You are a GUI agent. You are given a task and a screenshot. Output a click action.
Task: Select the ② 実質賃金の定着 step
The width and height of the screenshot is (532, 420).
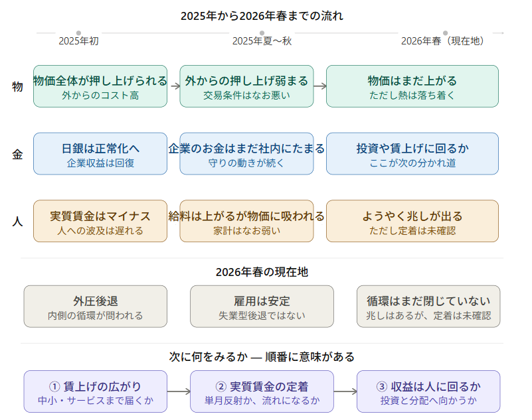tap(262, 391)
